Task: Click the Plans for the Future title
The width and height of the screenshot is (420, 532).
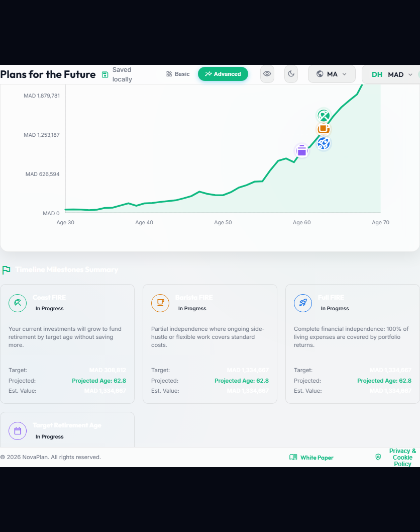Action: click(x=48, y=74)
